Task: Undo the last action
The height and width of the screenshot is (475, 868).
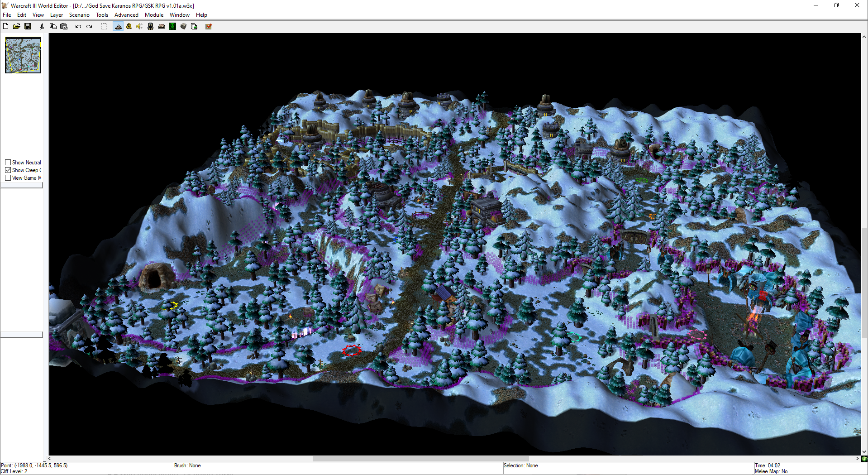Action: 78,26
